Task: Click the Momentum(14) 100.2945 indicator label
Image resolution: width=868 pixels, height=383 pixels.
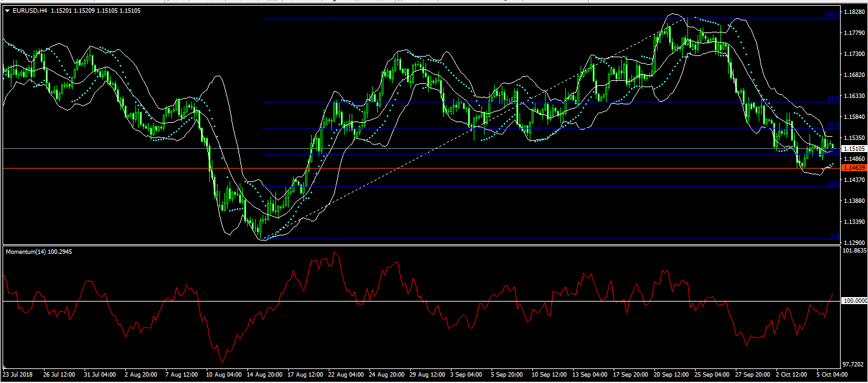Action: pos(38,252)
